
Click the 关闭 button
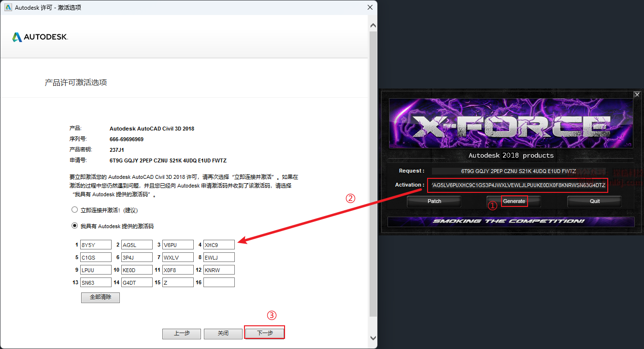[223, 334]
